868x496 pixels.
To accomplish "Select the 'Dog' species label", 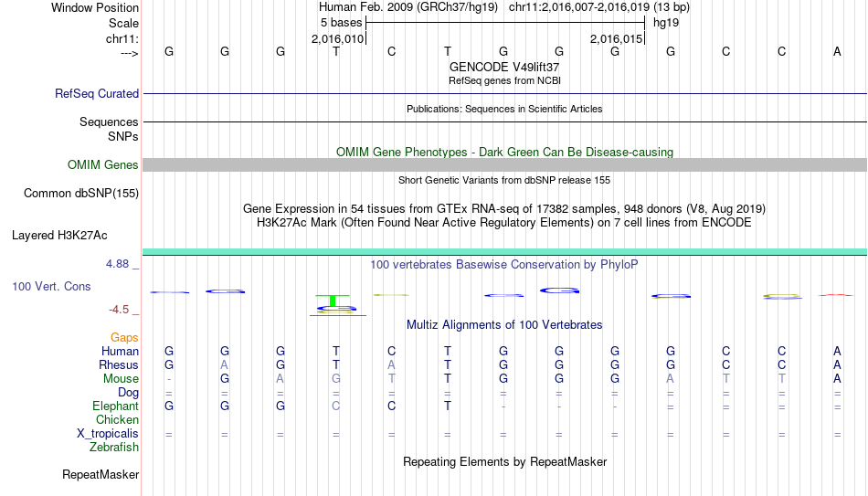I will (x=128, y=393).
